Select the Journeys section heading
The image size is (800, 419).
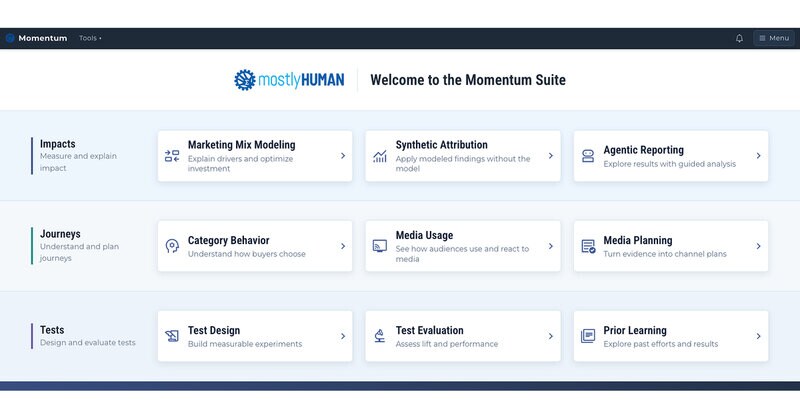click(x=60, y=234)
